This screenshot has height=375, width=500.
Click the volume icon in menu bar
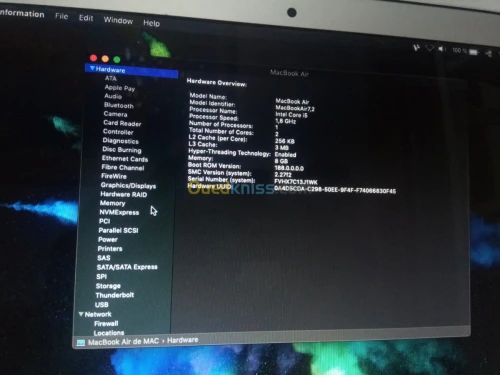tap(441, 49)
